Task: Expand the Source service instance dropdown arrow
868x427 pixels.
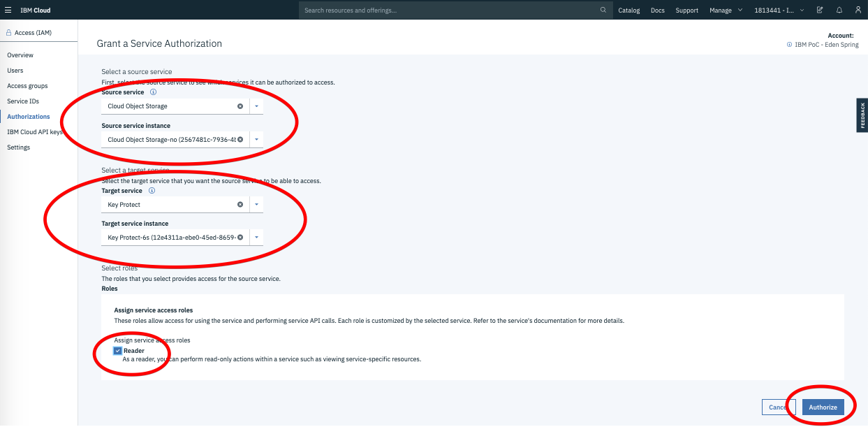Action: coord(256,140)
